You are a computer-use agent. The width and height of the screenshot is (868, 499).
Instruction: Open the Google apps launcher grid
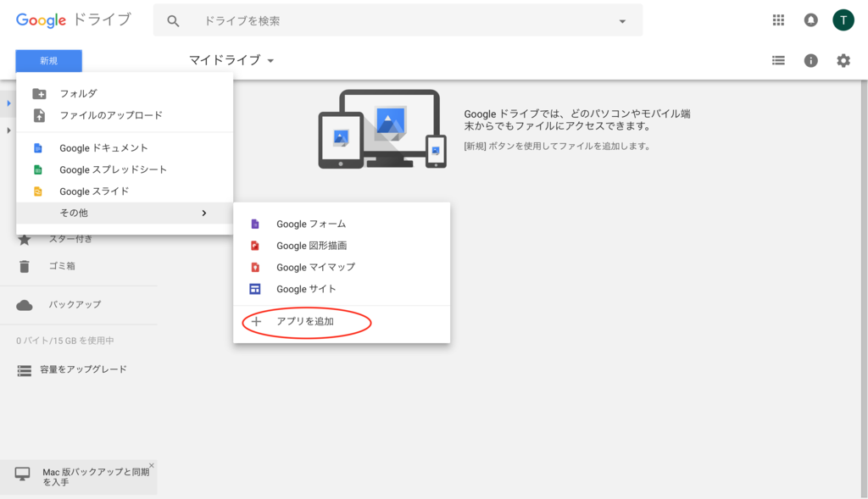(x=778, y=19)
